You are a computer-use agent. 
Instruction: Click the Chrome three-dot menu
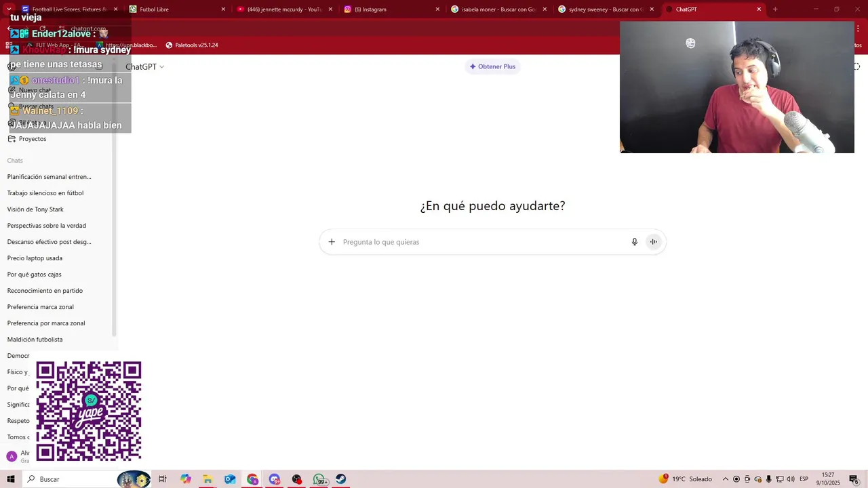click(857, 28)
